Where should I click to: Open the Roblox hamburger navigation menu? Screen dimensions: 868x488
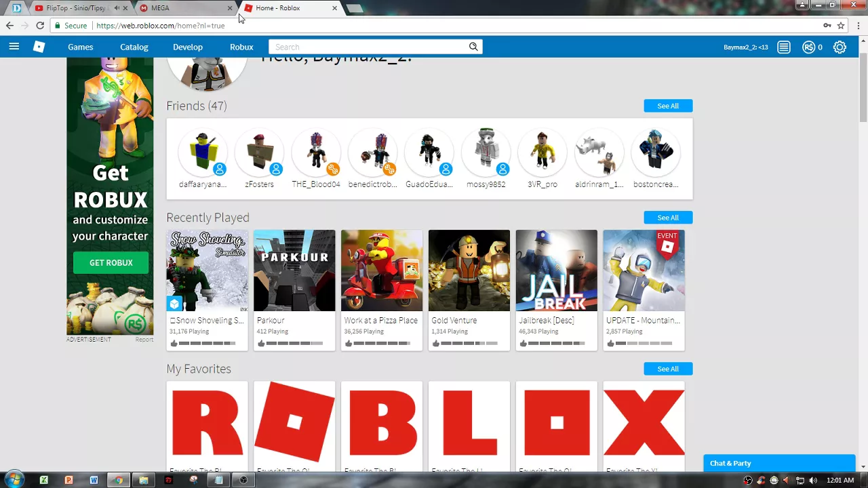pos(14,47)
